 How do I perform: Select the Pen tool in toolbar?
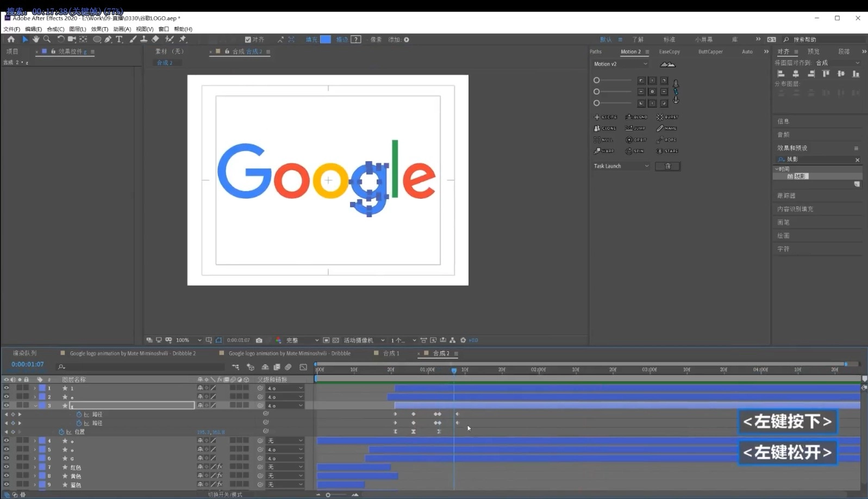pos(108,39)
